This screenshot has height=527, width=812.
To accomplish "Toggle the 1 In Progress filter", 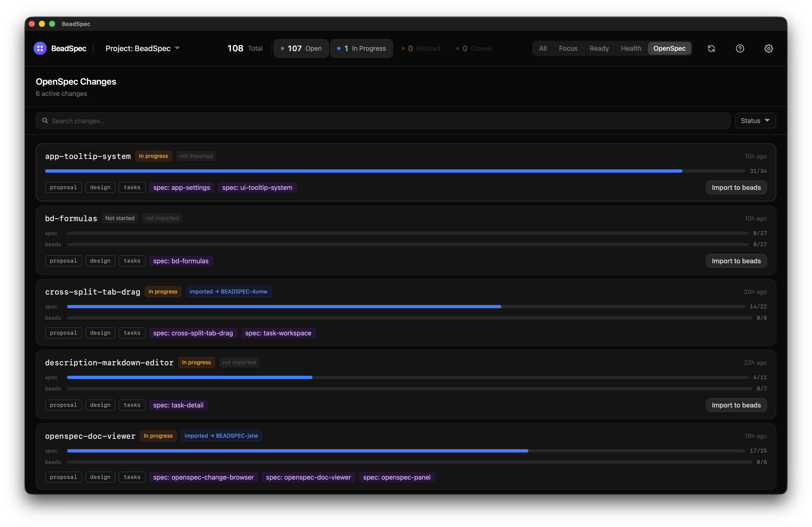I will tap(361, 49).
